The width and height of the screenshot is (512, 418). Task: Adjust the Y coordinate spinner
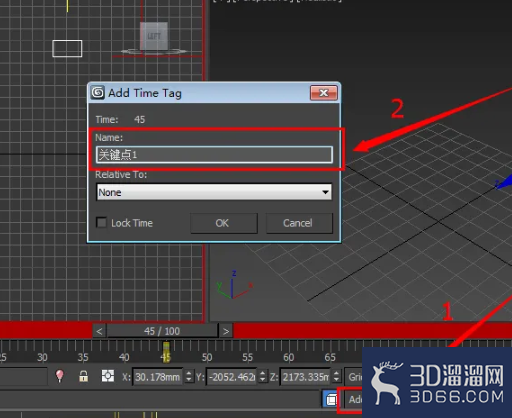point(263,377)
